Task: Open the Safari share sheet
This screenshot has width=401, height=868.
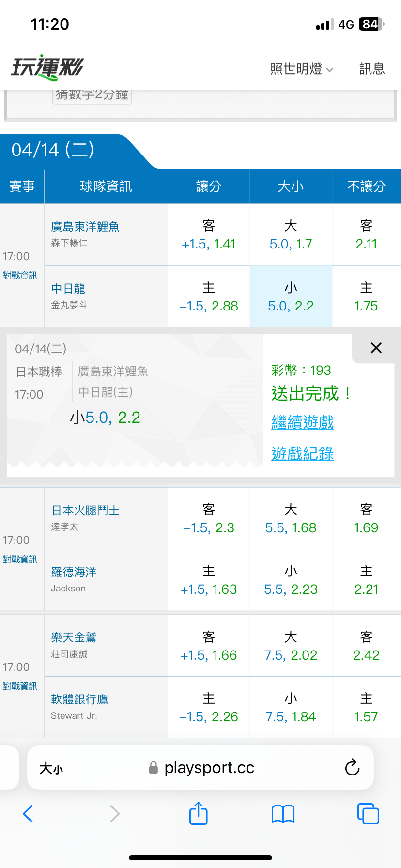Action: 198,813
